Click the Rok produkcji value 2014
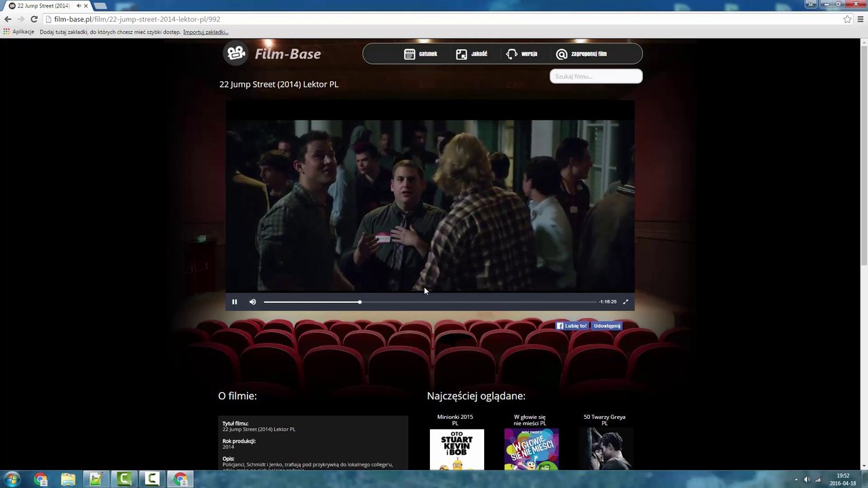The image size is (868, 488). coord(229,447)
